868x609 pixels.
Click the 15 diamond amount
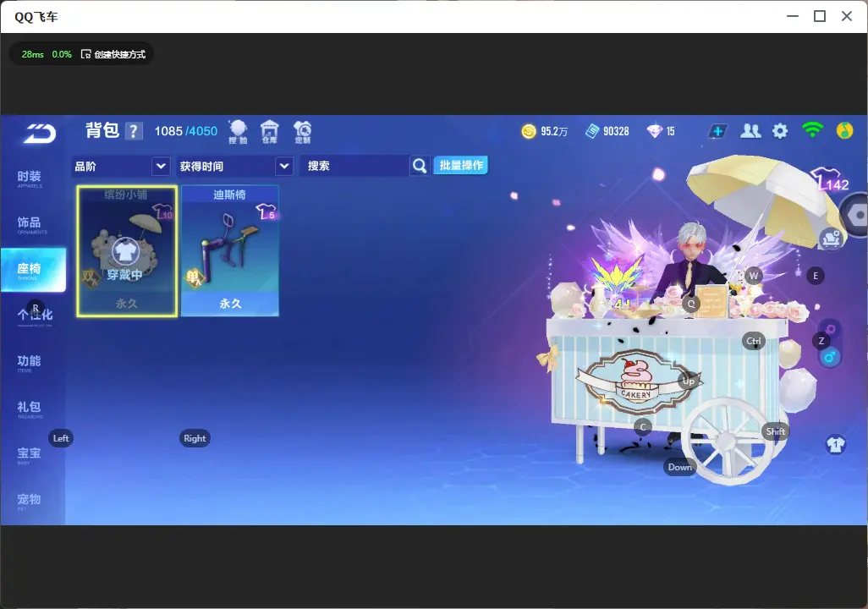(x=670, y=131)
